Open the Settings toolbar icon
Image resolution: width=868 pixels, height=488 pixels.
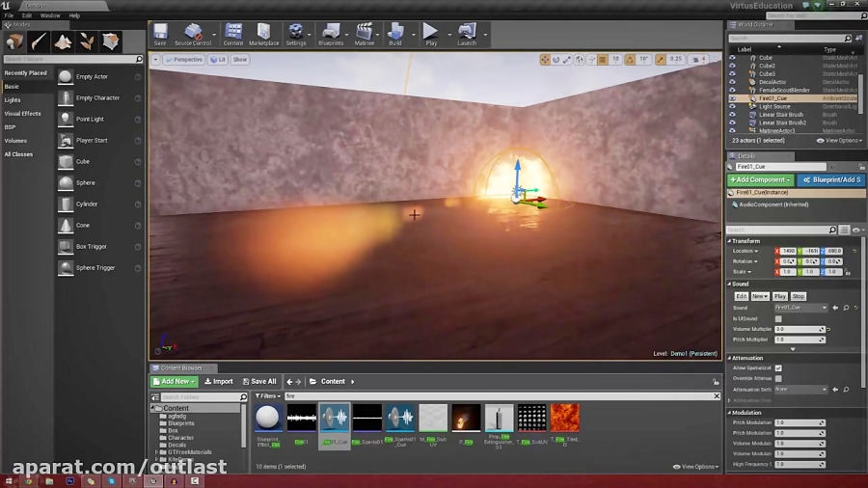pos(296,34)
